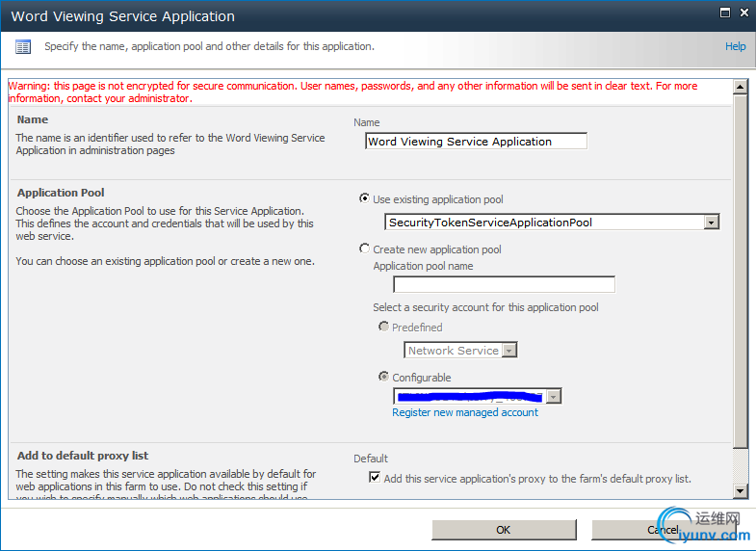Open the Help link
756x551 pixels.
735,46
